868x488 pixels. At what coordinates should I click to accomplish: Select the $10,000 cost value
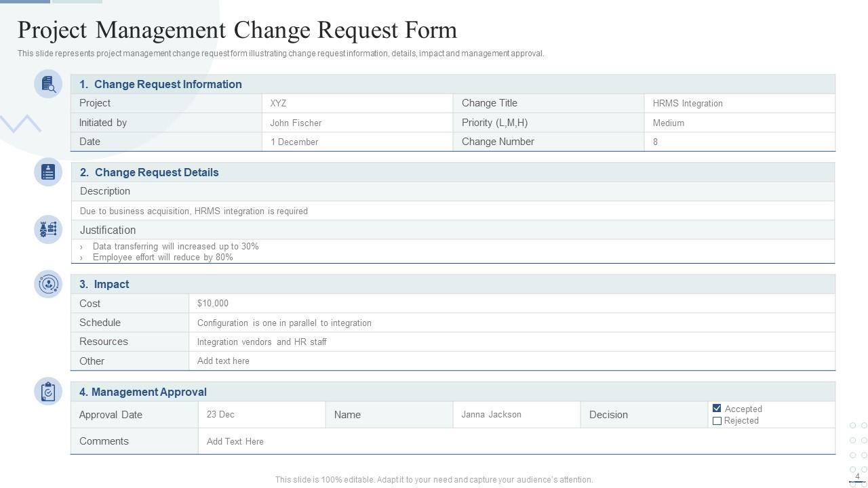click(x=212, y=303)
